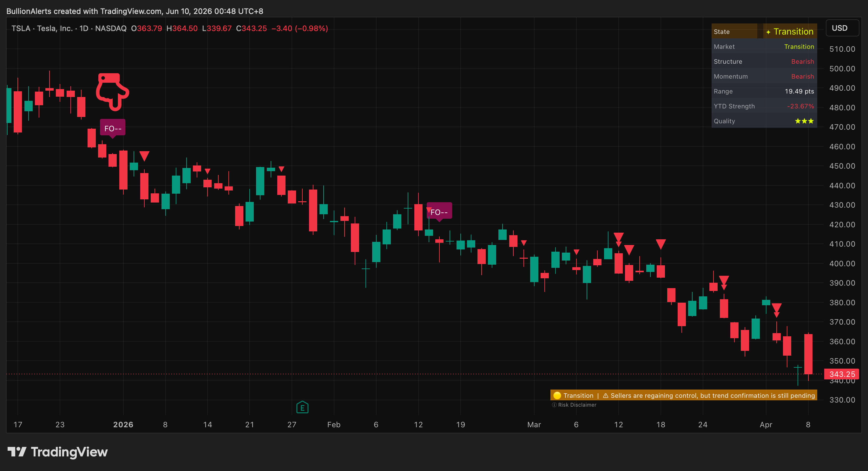Click the Range 19.49 pts value
This screenshot has height=471, width=868.
[x=799, y=91]
